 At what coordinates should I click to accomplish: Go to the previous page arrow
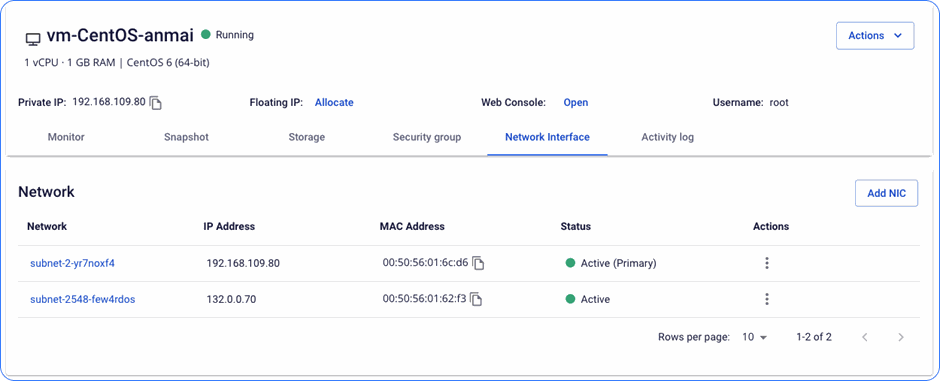[x=864, y=337]
